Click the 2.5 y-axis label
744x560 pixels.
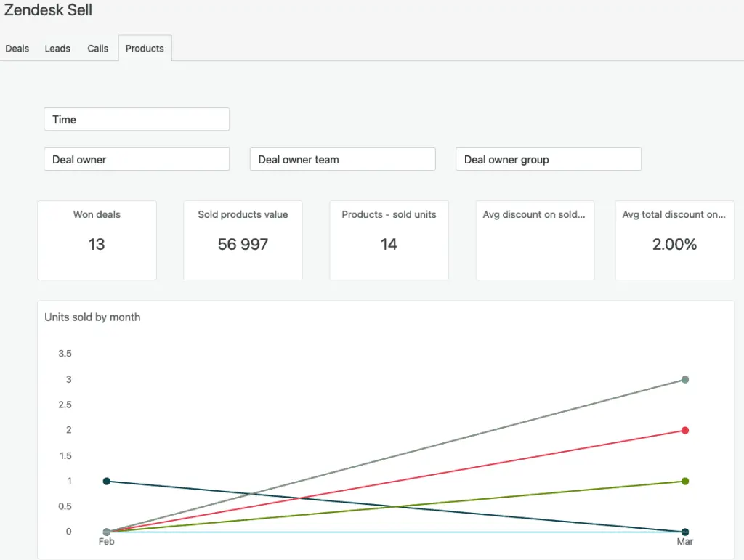(65, 405)
